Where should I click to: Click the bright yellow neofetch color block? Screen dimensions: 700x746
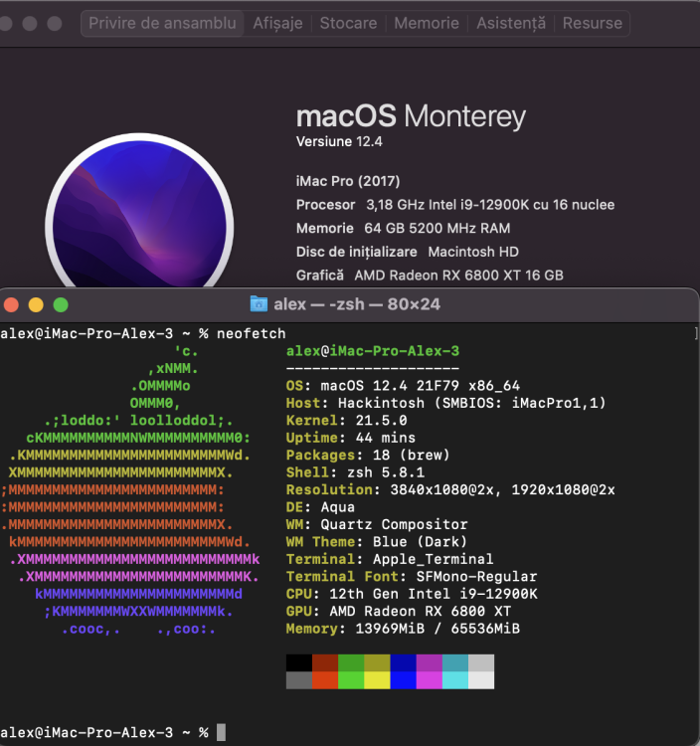pos(377,680)
